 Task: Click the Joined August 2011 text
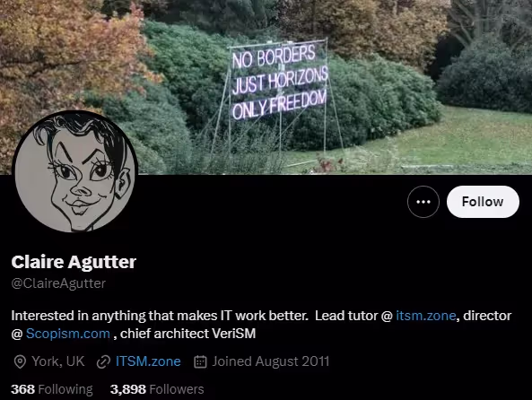point(270,361)
